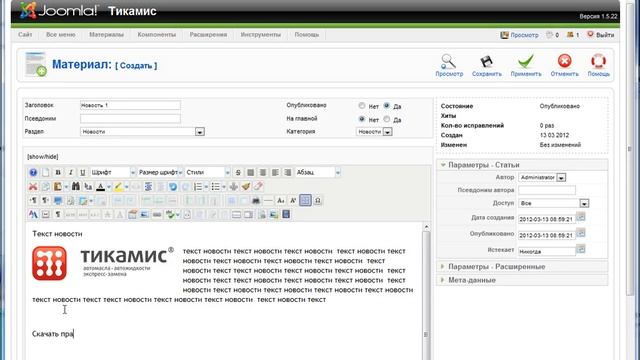640x360 pixels.
Task: Toggle underline formatting in the editor
Action: (83, 172)
